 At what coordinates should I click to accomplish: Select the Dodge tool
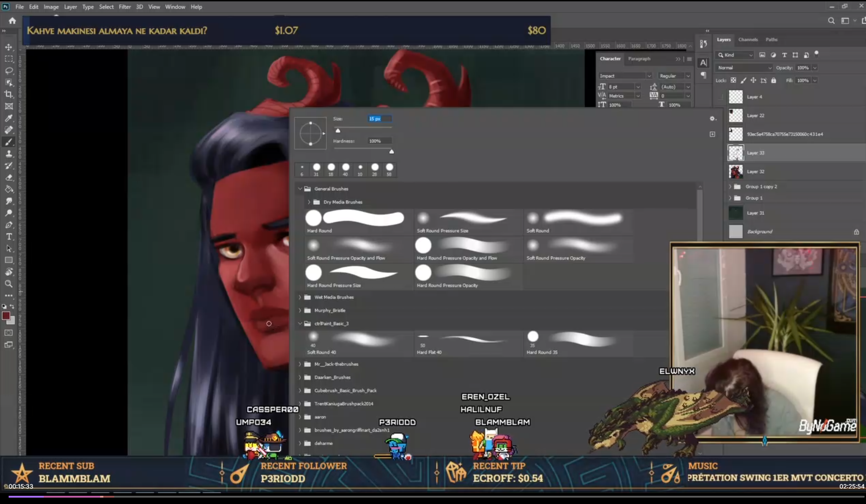[9, 213]
